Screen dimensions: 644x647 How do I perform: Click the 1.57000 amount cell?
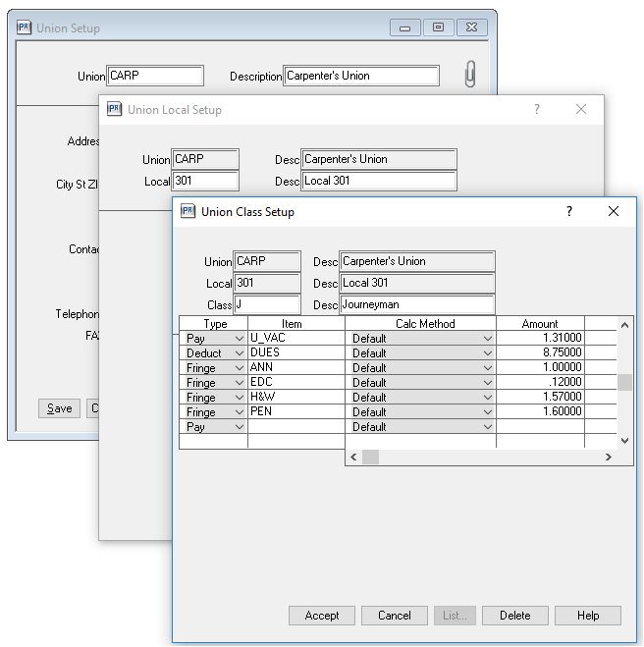click(540, 398)
